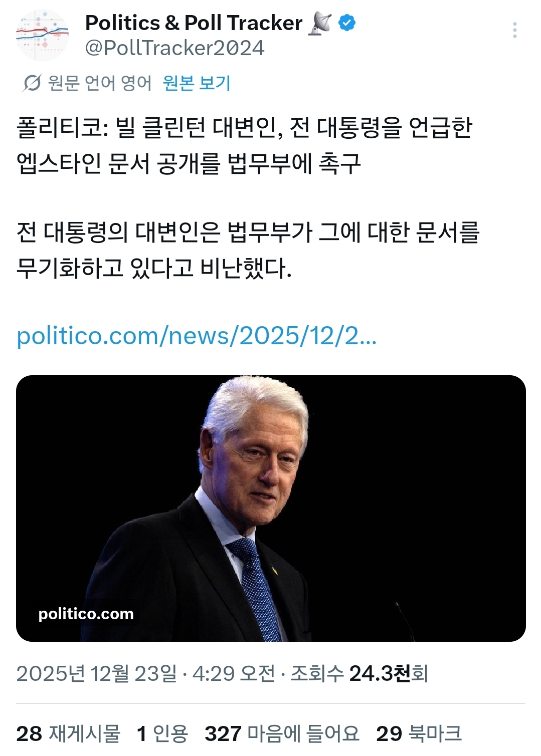The image size is (541, 756).
Task: Show the 327 마음에 들어요 likes list
Action: [x=282, y=733]
